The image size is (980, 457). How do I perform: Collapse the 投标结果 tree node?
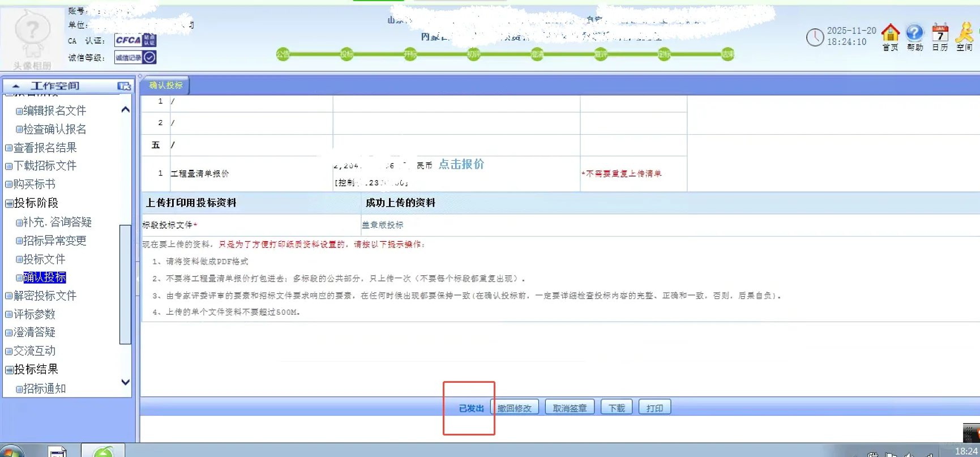tap(9, 370)
